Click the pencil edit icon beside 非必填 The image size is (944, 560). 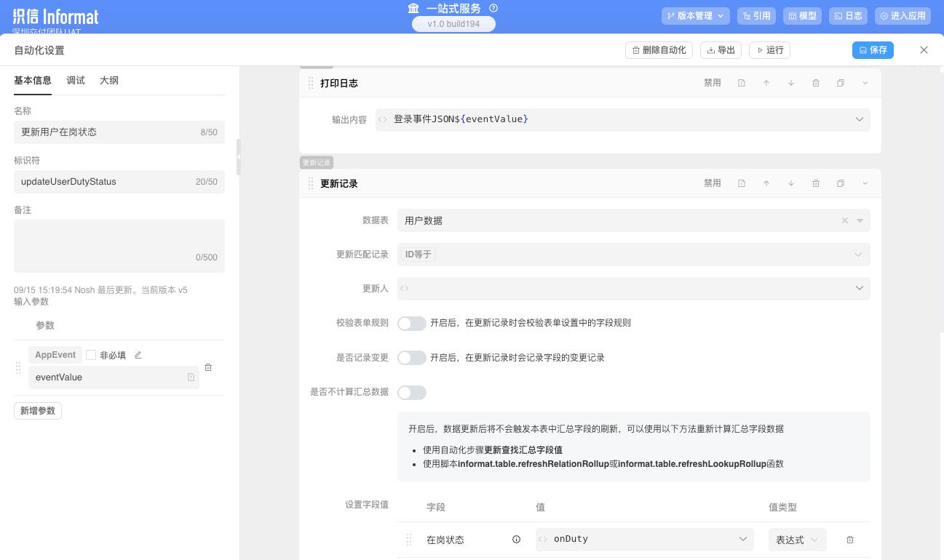click(x=138, y=355)
